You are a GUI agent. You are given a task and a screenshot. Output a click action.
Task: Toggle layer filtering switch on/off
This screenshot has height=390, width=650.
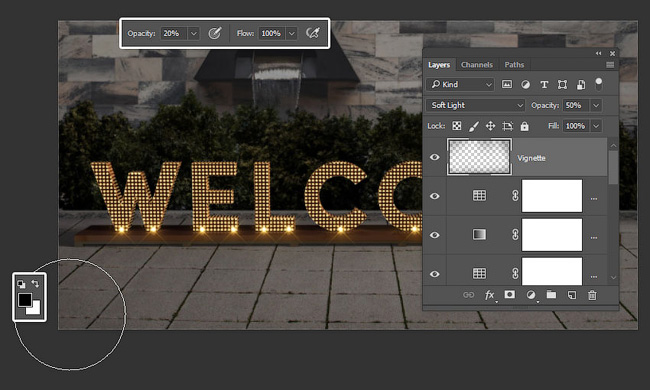point(599,84)
